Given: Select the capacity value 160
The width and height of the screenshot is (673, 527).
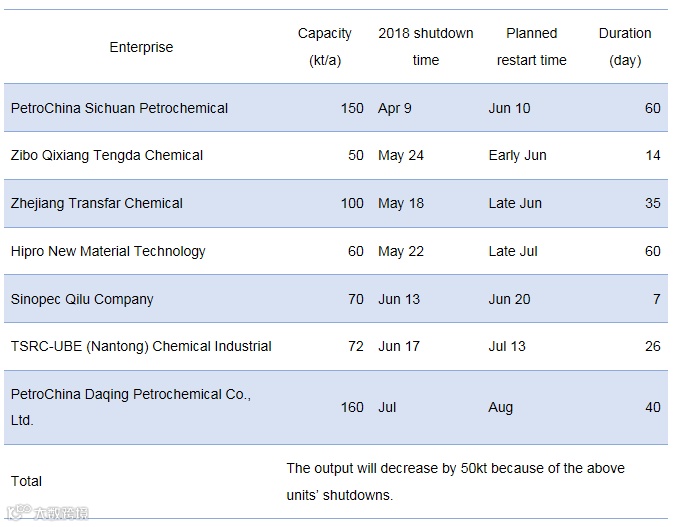Looking at the screenshot, I should 352,407.
